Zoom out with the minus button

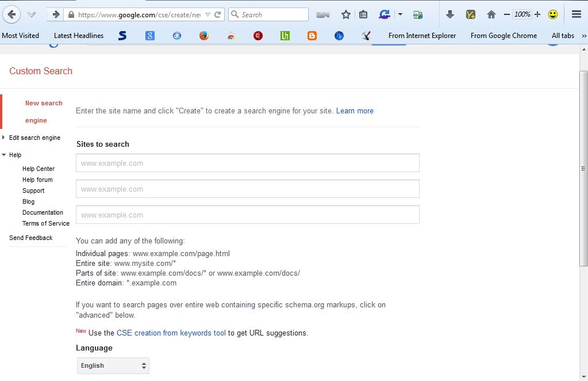(x=506, y=14)
